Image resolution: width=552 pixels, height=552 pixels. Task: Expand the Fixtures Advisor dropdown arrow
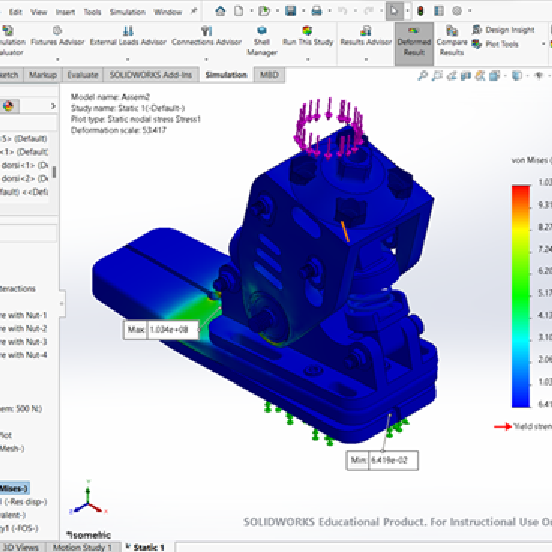[x=58, y=59]
